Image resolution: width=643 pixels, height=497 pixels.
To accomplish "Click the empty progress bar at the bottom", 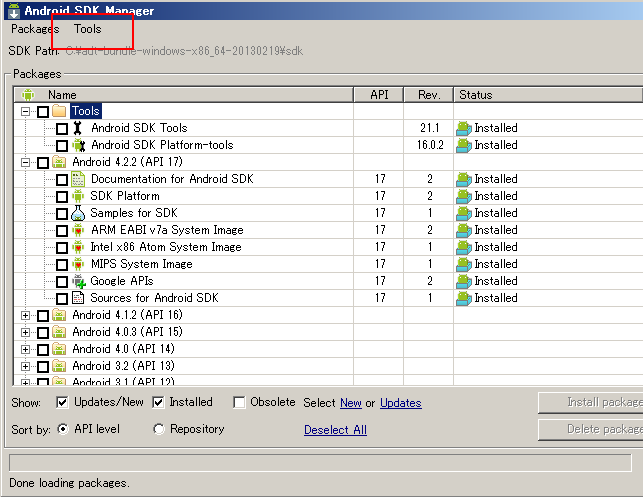I will [x=320, y=463].
